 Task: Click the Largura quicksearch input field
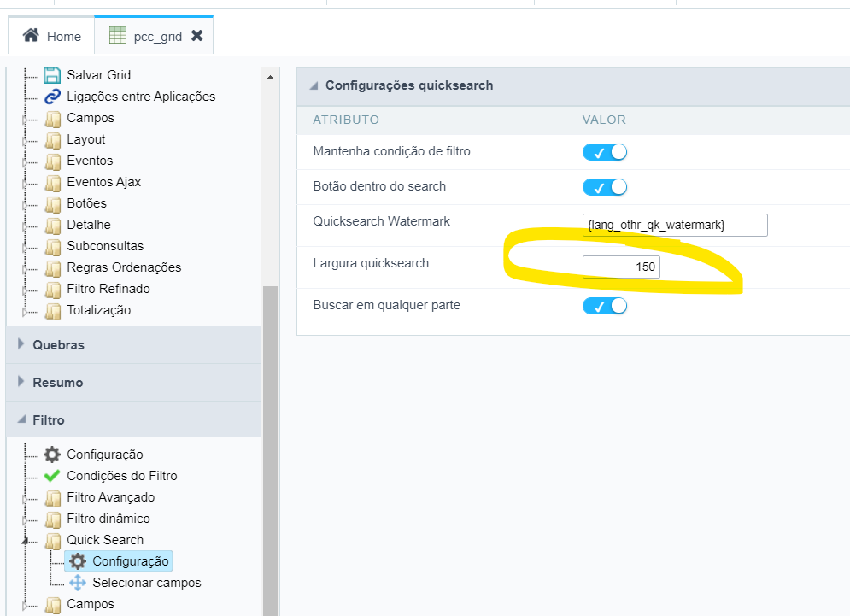coord(621,267)
